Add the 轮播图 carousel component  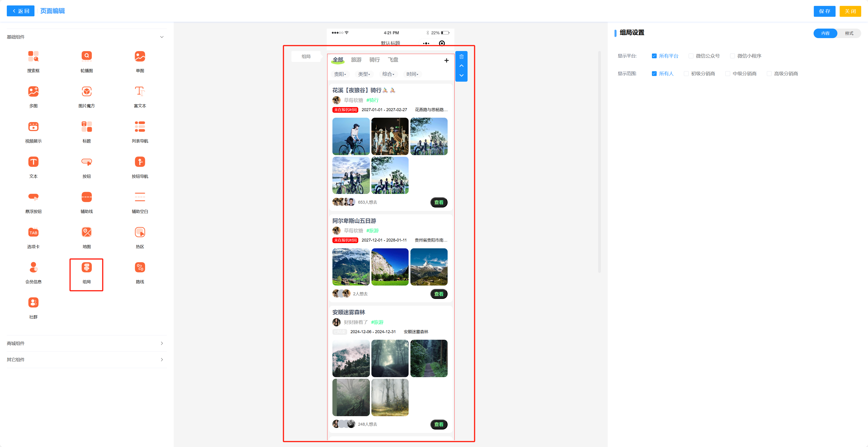pyautogui.click(x=87, y=56)
